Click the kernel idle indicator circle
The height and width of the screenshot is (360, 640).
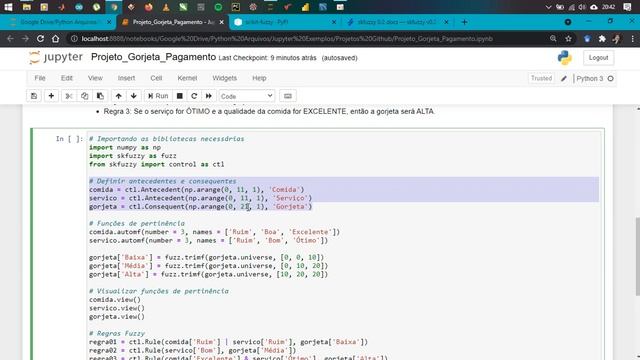(x=611, y=78)
